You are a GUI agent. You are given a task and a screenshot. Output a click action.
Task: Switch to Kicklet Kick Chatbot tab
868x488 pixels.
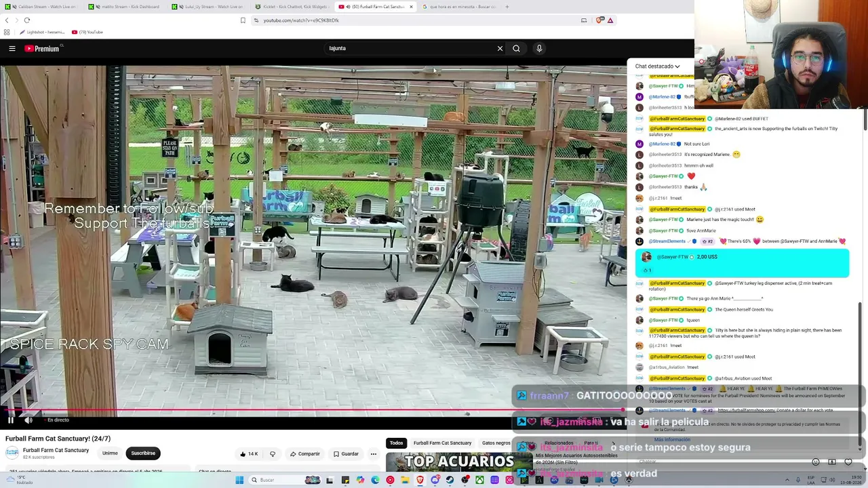292,7
